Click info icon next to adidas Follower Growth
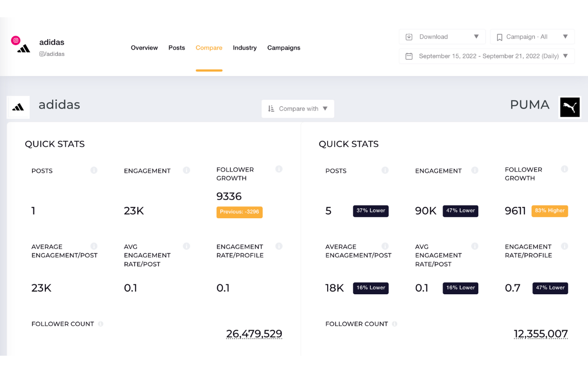This screenshot has height=373, width=588. coord(279,169)
